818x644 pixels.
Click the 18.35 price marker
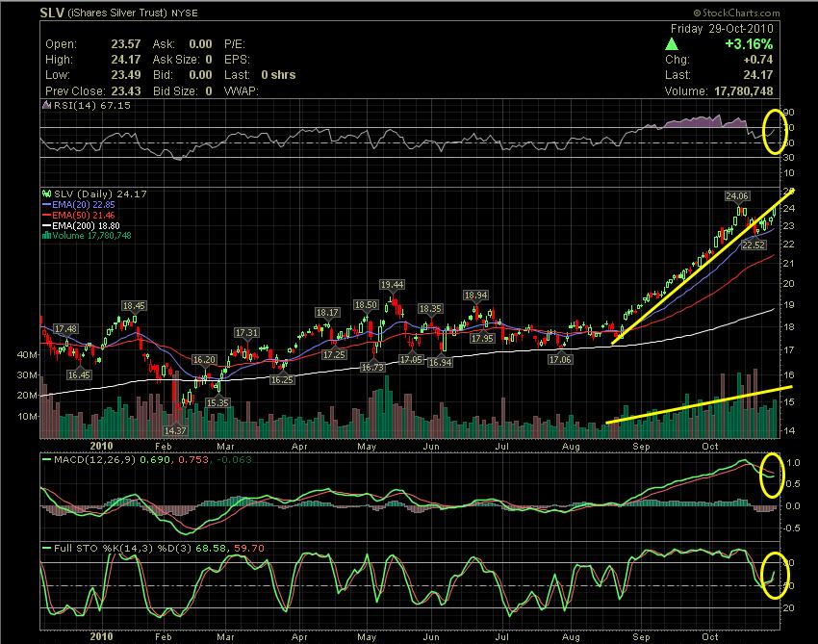pyautogui.click(x=430, y=309)
